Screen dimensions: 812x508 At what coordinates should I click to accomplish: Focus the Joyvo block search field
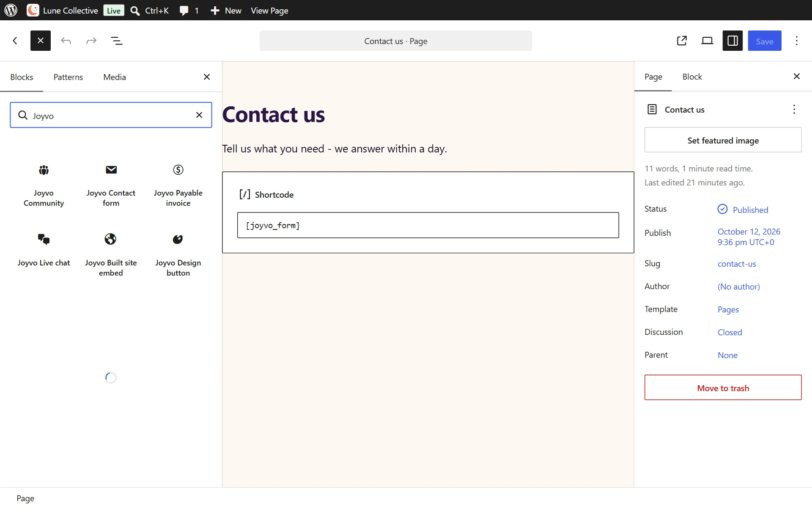coord(111,115)
